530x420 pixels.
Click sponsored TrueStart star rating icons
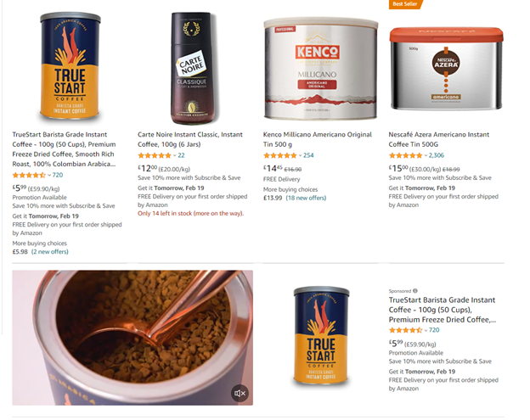405,330
